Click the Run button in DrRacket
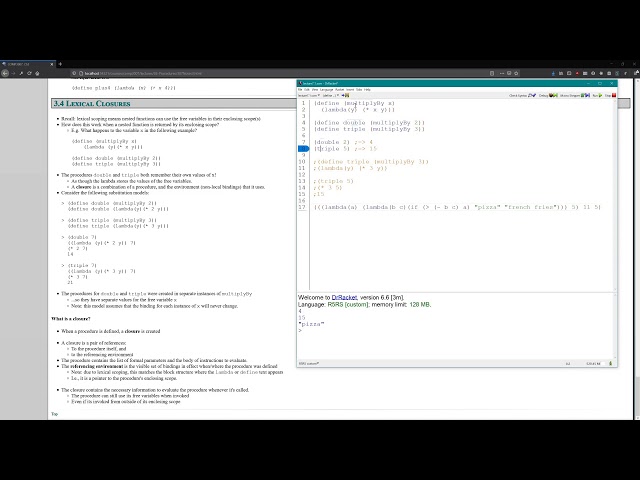The height and width of the screenshot is (480, 640). pos(597,96)
